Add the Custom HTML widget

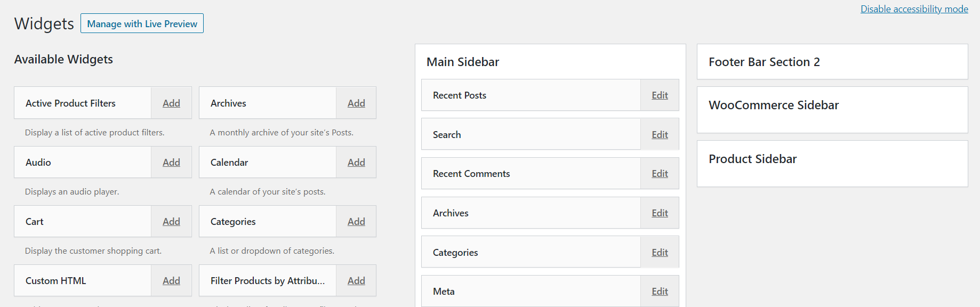click(x=171, y=281)
